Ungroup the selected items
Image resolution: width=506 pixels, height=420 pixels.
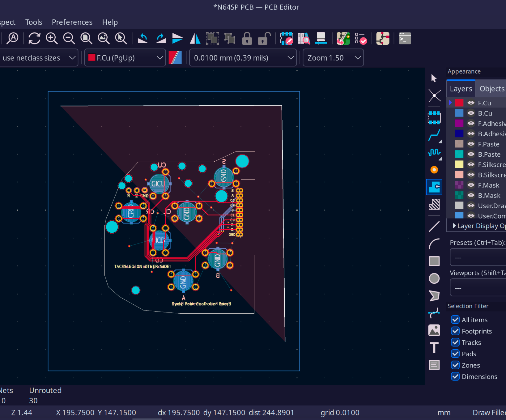(x=230, y=38)
